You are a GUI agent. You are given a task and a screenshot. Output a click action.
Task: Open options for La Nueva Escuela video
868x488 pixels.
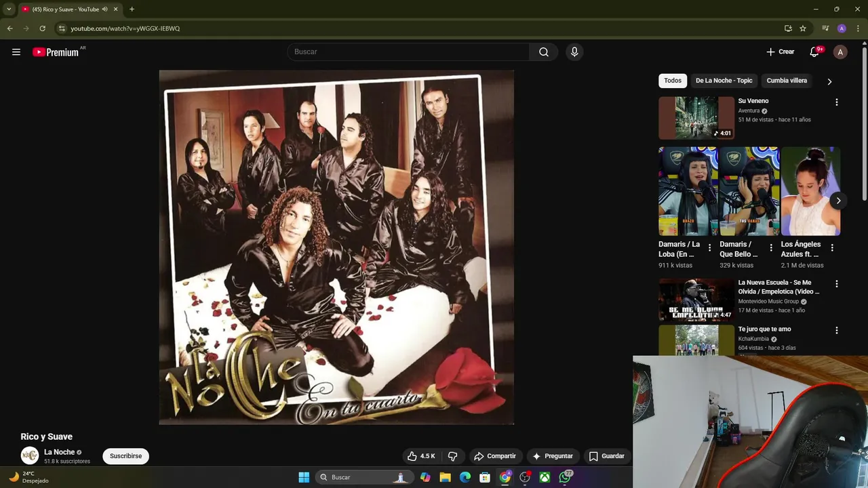coord(836,284)
